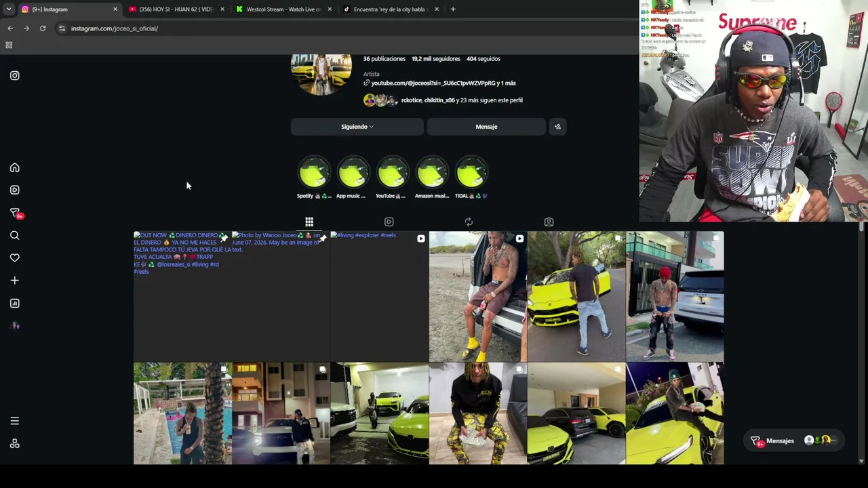Open post of man seated in black hoodie
Screen dimensions: 868x488
point(478,413)
